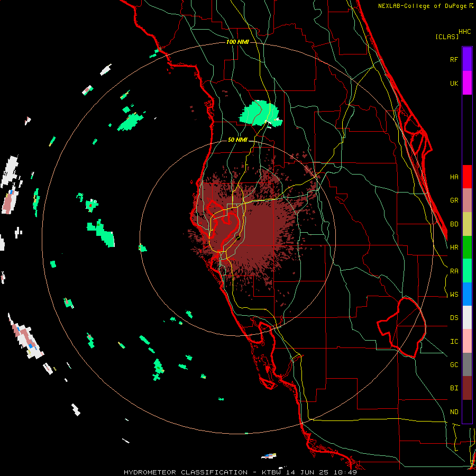Click the HA legend label
Viewport: 476px width, 476px height.
pos(454,177)
